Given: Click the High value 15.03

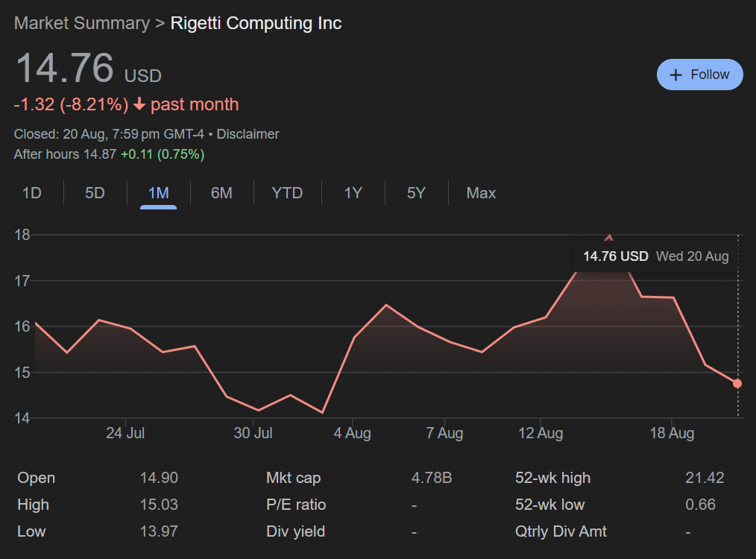Looking at the screenshot, I should (x=159, y=505).
